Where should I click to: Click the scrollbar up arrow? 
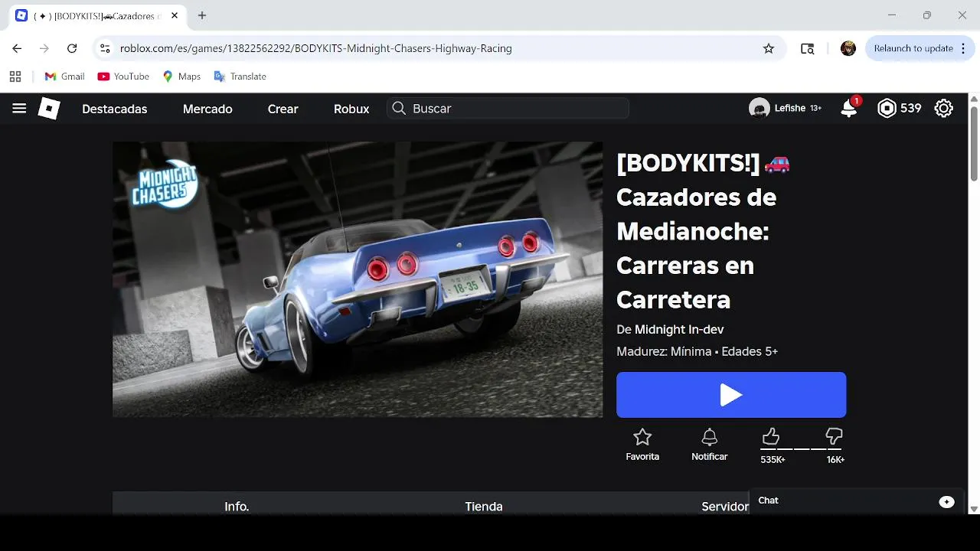point(974,99)
